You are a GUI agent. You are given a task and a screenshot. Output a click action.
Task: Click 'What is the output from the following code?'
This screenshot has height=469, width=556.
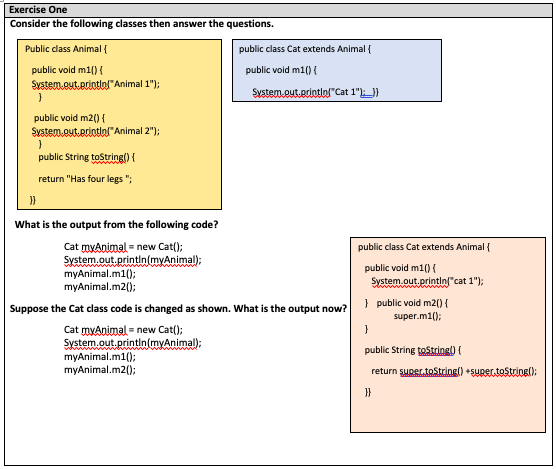click(x=116, y=225)
